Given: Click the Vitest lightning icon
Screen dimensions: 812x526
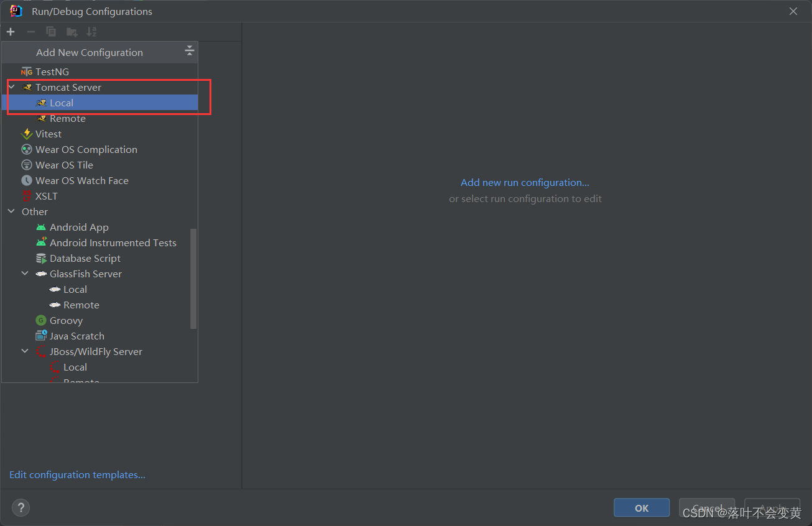Looking at the screenshot, I should pos(27,134).
